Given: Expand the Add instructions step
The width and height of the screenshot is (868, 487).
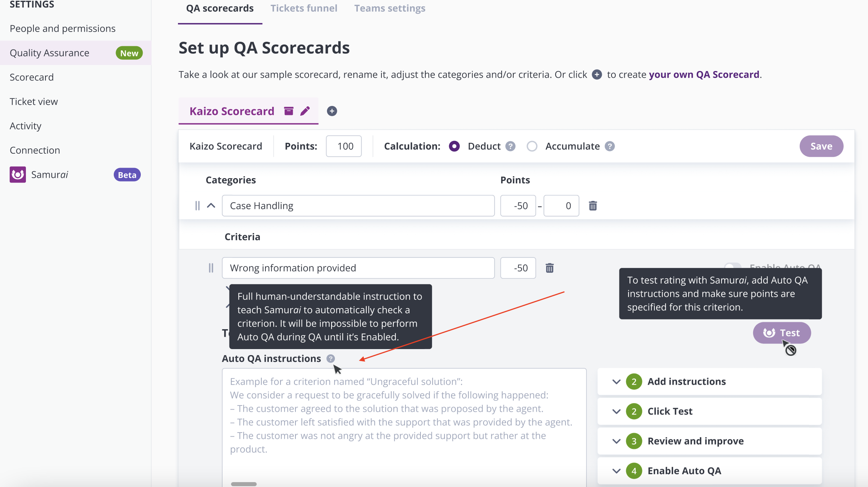Looking at the screenshot, I should (616, 382).
